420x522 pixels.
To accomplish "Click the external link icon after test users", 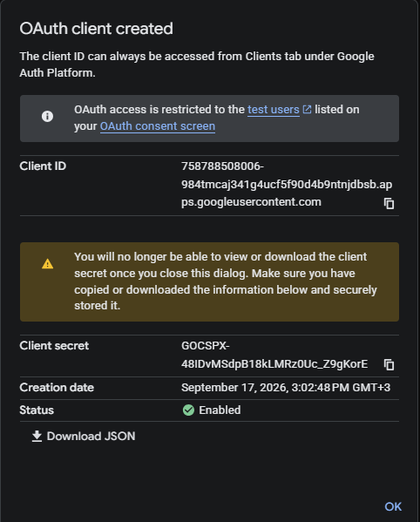I will [307, 109].
